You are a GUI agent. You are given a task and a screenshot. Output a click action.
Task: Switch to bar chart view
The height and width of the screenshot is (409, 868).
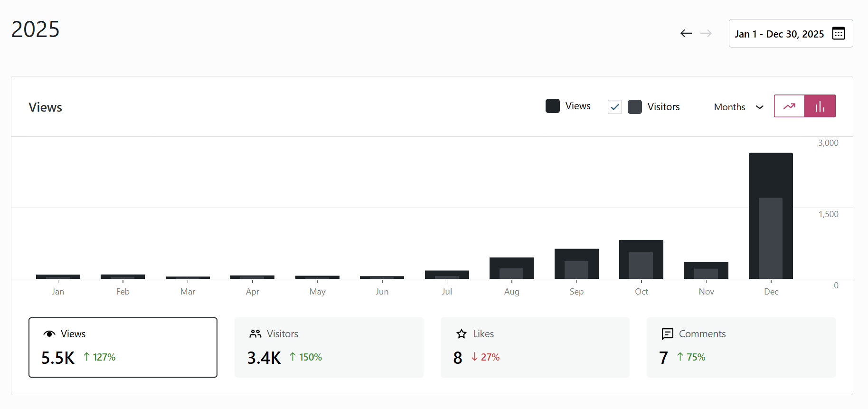820,106
